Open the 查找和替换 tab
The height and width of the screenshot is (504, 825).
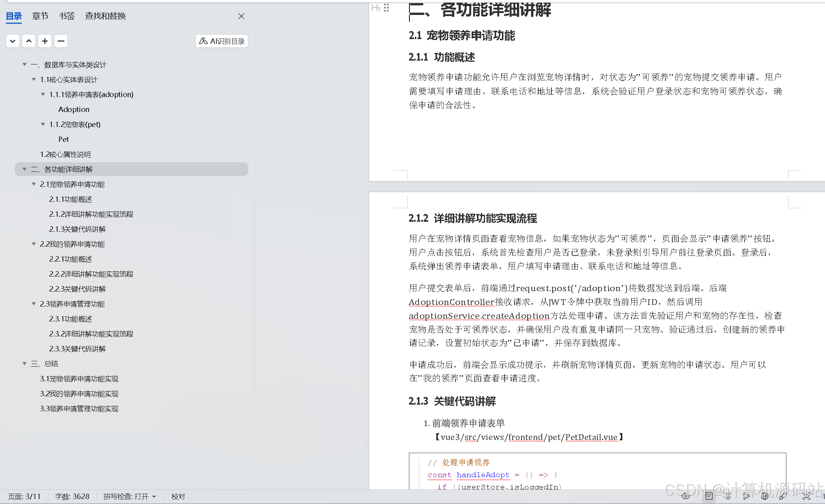click(x=106, y=16)
